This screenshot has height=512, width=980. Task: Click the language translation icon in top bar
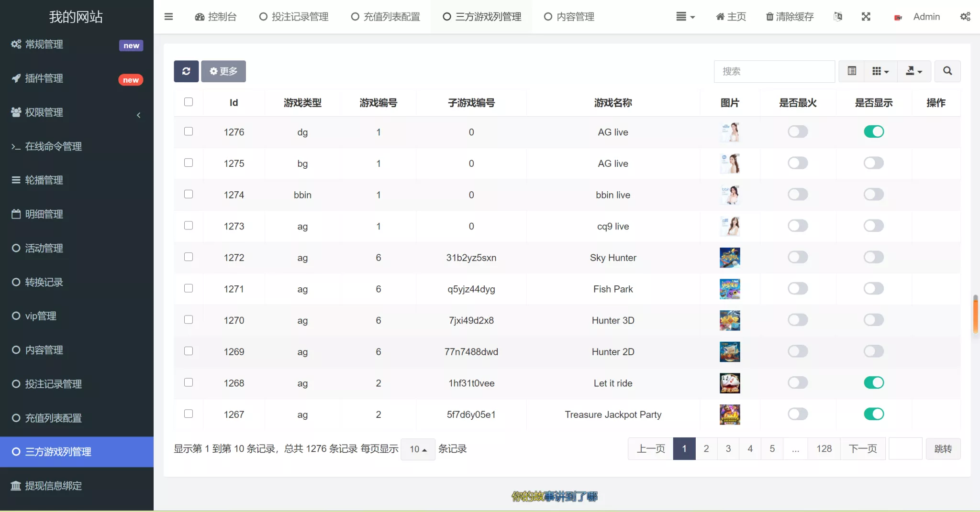pos(837,17)
